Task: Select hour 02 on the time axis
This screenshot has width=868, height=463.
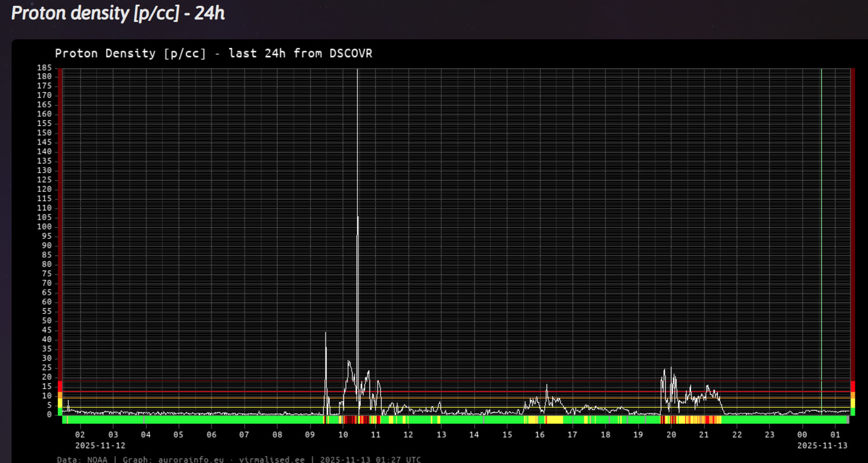Action: coord(80,434)
